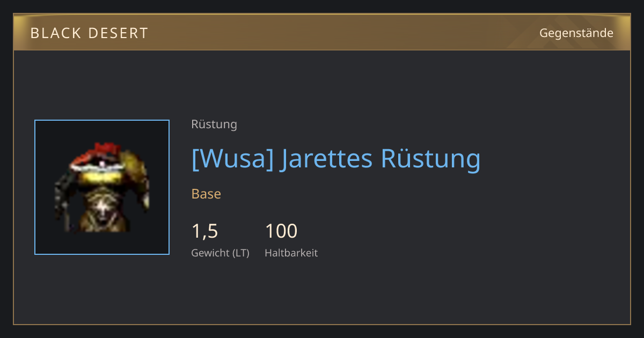The width and height of the screenshot is (644, 338).
Task: Select the Rüstung category label
Action: pyautogui.click(x=214, y=124)
